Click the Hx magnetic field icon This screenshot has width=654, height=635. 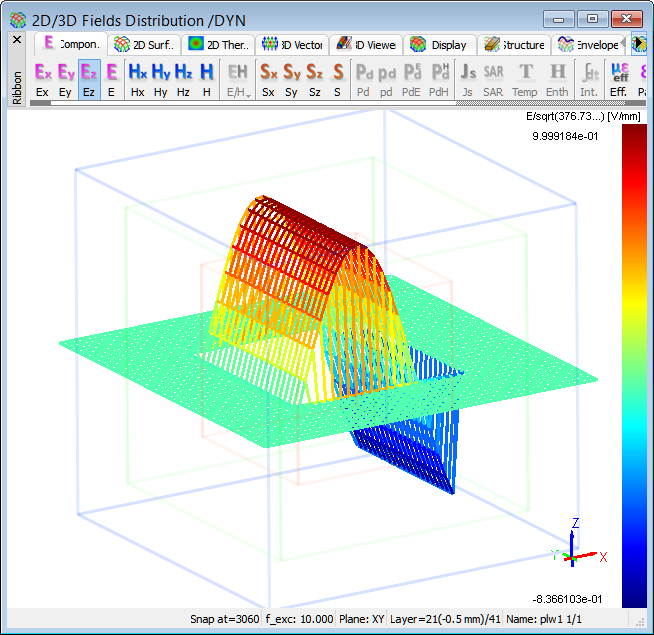pos(137,79)
